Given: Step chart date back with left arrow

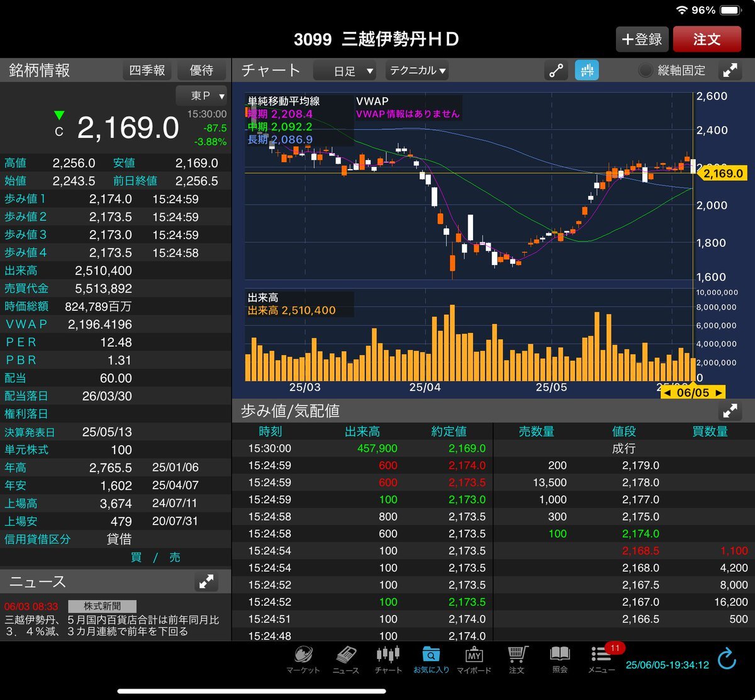Looking at the screenshot, I should (x=666, y=393).
